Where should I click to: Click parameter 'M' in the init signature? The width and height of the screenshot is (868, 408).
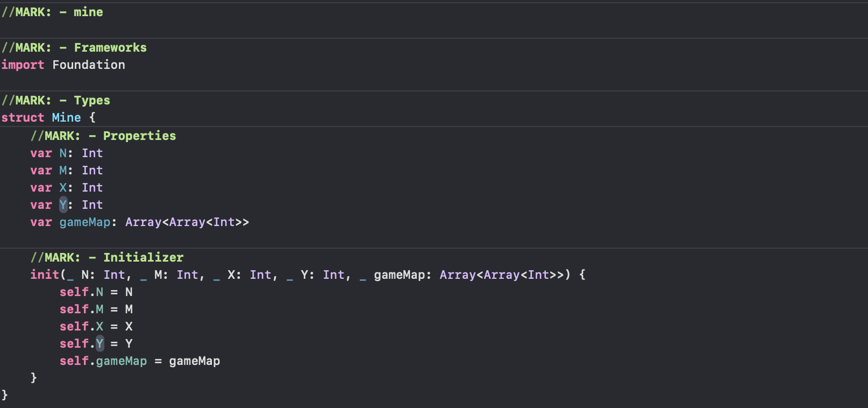(x=158, y=275)
